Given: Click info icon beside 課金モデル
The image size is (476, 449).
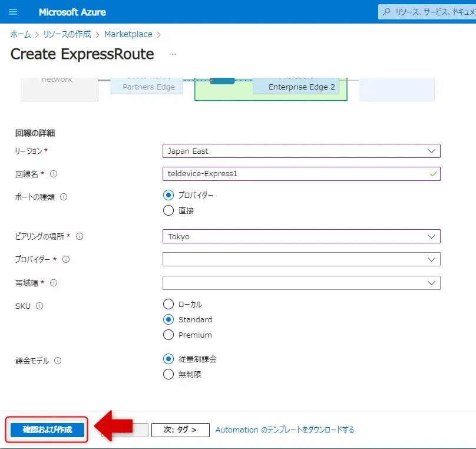Looking at the screenshot, I should (58, 361).
